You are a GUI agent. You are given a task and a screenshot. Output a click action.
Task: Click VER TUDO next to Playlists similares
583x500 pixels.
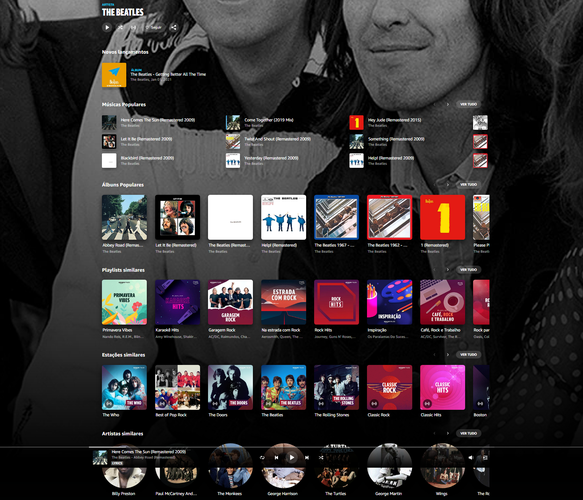pos(468,270)
